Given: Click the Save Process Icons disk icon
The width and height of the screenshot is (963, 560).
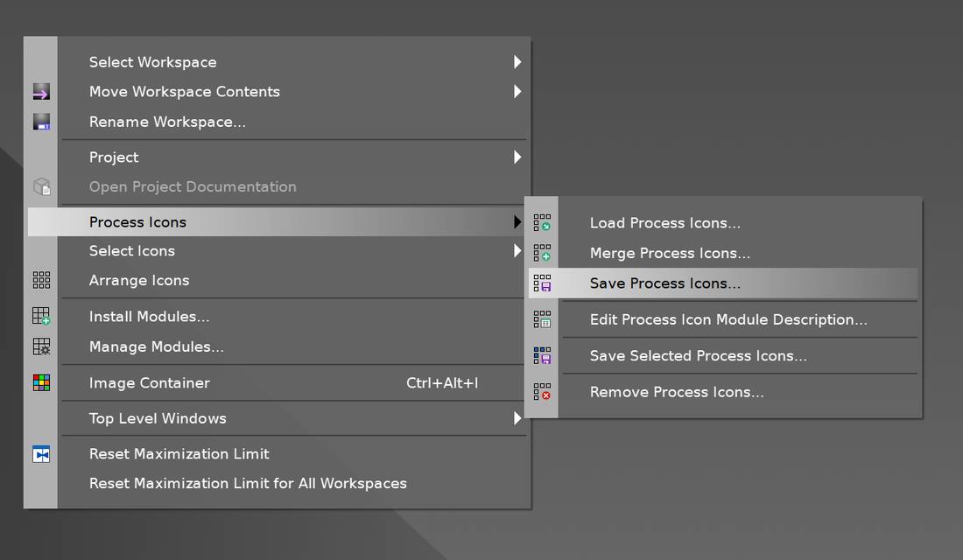Looking at the screenshot, I should click(x=542, y=283).
